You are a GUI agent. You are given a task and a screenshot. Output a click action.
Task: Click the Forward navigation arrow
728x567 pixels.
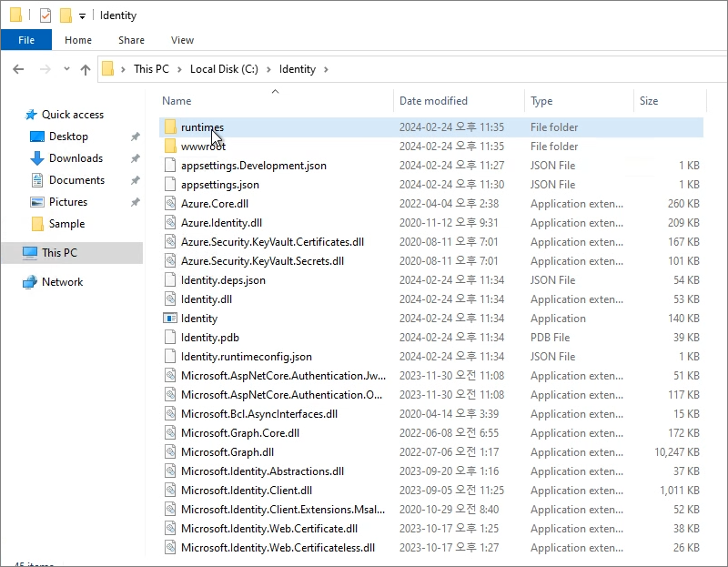click(45, 69)
